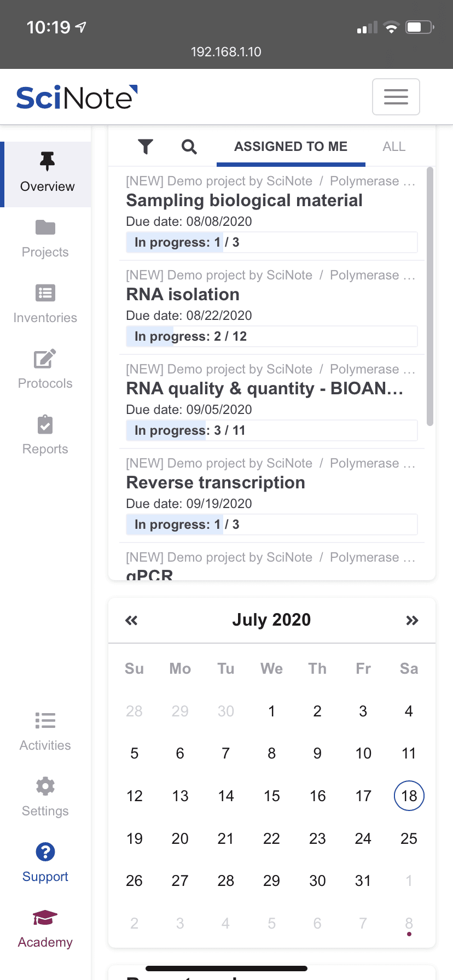Open the Settings gear icon
The height and width of the screenshot is (980, 453).
[x=45, y=786]
